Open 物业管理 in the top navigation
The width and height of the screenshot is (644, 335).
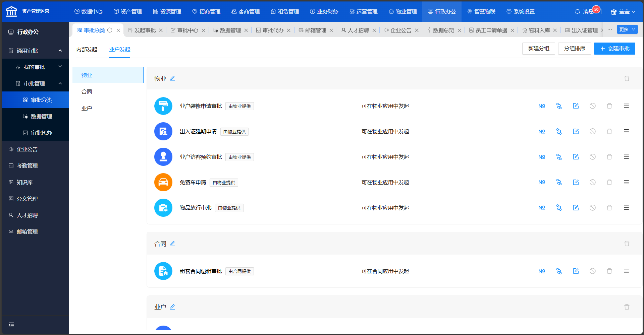(x=403, y=12)
